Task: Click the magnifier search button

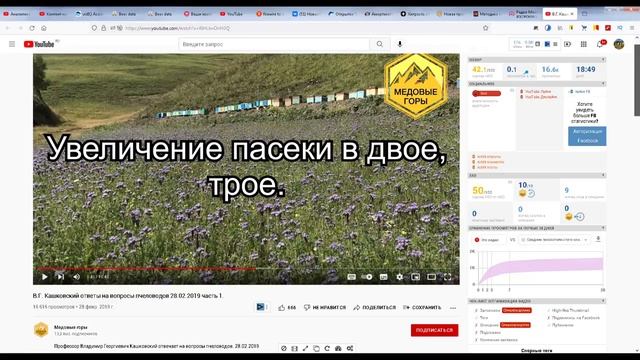Action: tap(380, 44)
